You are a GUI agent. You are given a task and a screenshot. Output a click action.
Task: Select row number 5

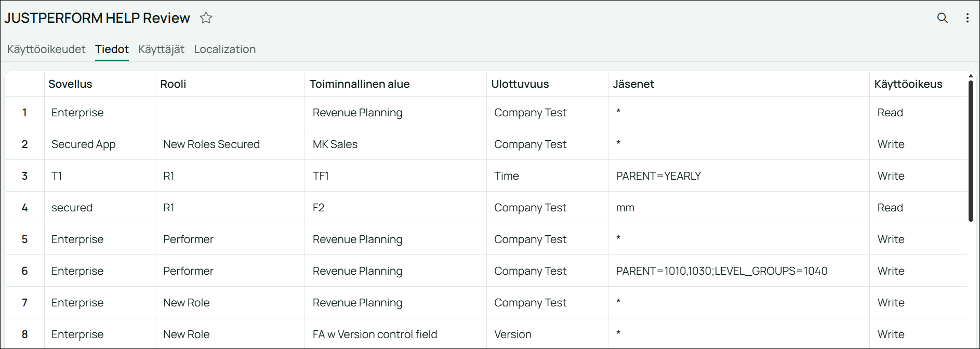point(24,239)
